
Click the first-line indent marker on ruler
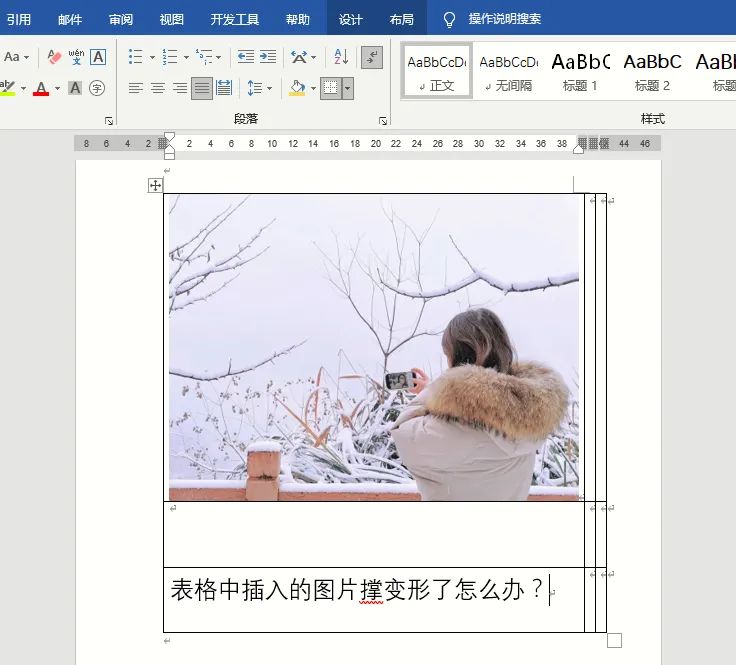(x=169, y=137)
